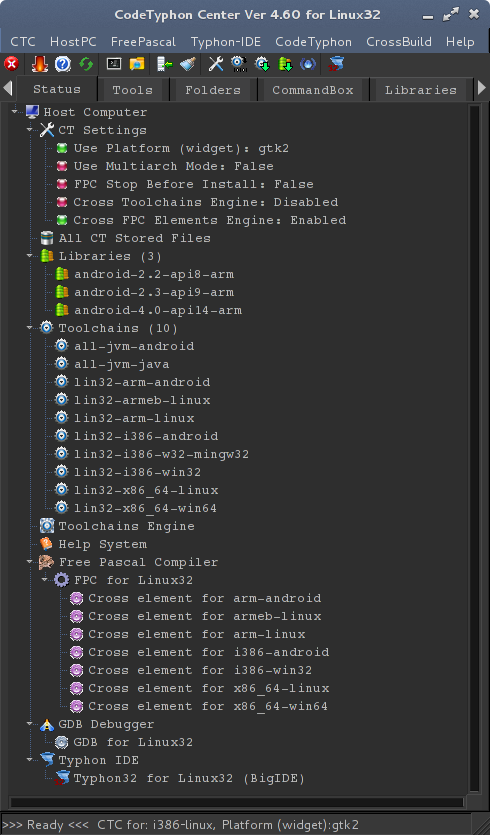Click the vertical scrollbar of the tree
The image size is (490, 835).
pos(475,447)
